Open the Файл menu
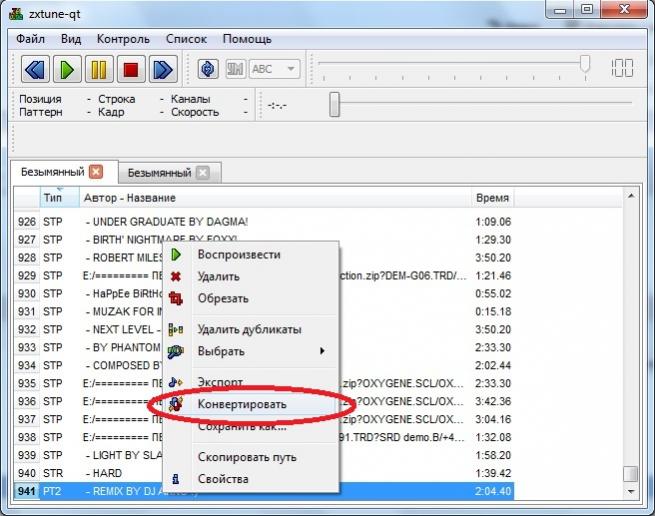Image resolution: width=655 pixels, height=516 pixels. coord(30,39)
